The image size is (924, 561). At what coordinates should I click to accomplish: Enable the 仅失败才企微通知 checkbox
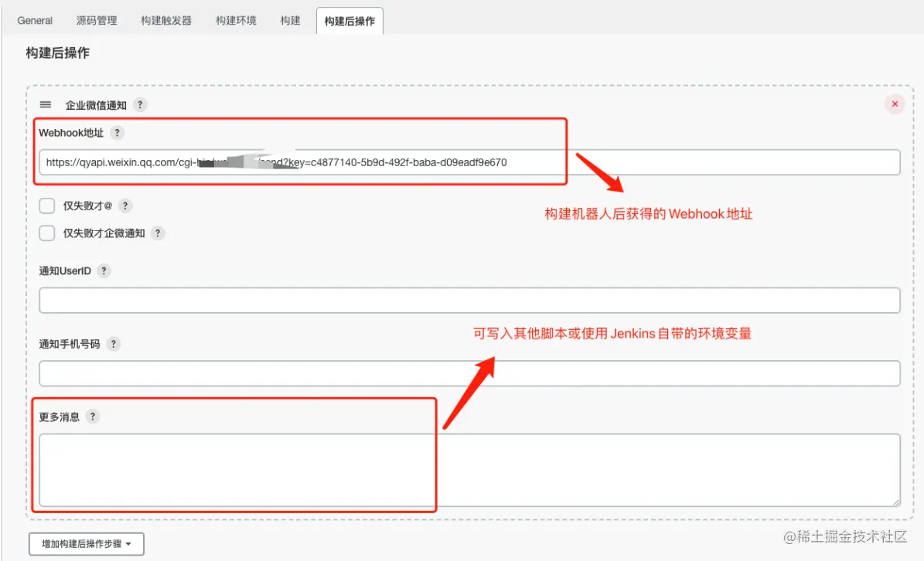(47, 233)
